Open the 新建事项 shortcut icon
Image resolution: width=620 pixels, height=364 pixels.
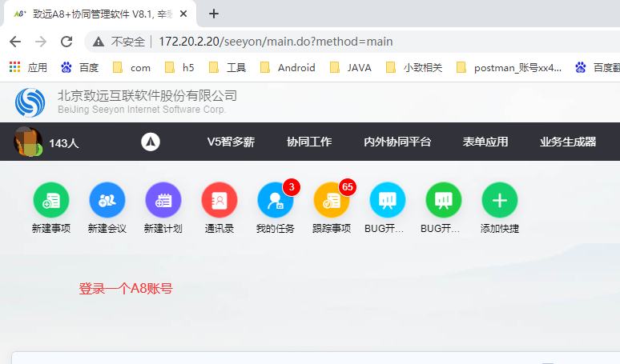[x=51, y=200]
